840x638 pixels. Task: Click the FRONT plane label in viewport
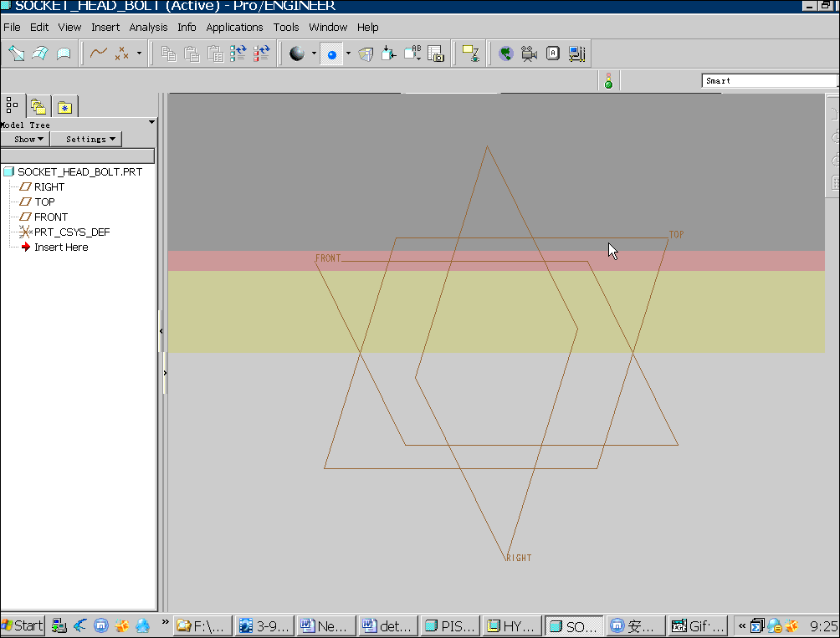click(x=328, y=258)
